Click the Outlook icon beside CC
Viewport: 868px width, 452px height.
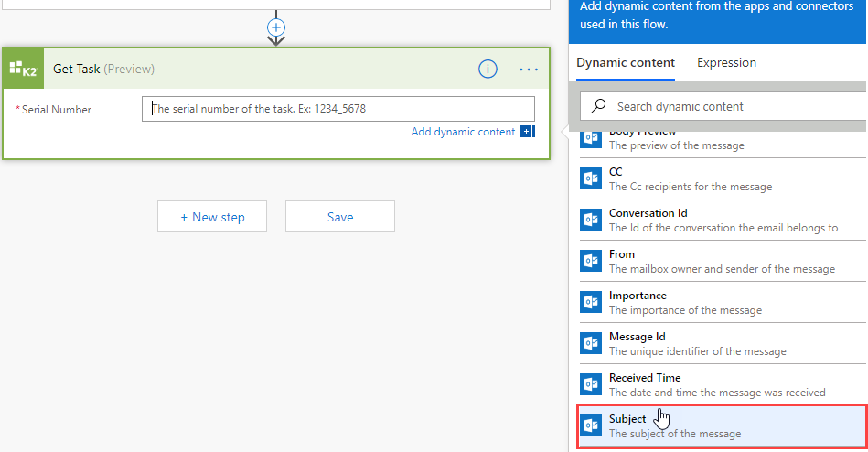[x=591, y=178]
